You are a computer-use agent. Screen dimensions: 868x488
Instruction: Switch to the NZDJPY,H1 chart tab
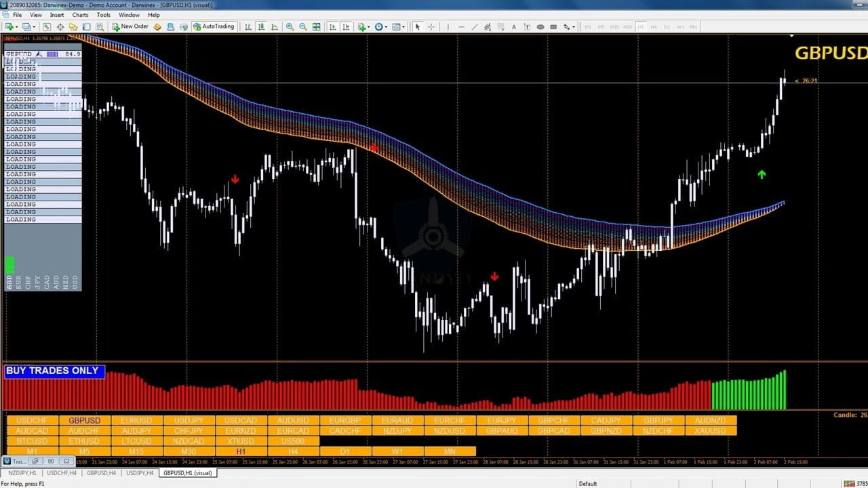(x=22, y=473)
